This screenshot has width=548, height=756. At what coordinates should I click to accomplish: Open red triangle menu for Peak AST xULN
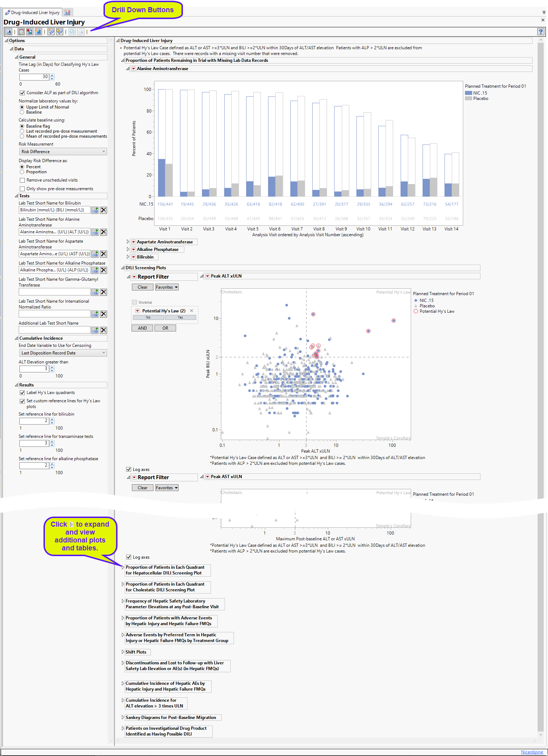pos(207,477)
